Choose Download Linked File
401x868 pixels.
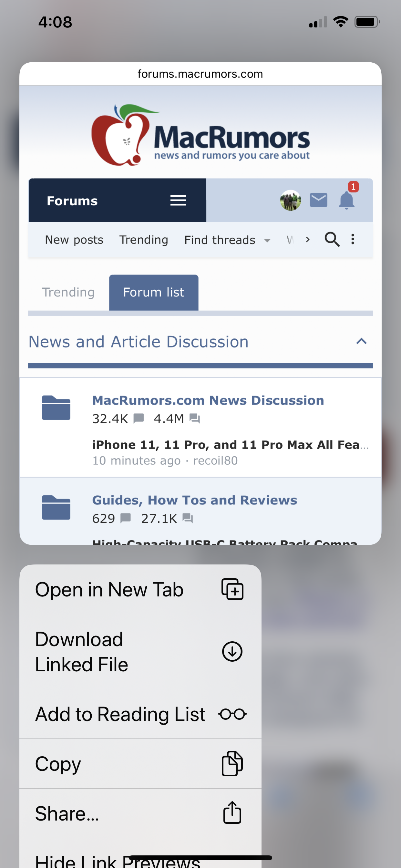click(140, 652)
